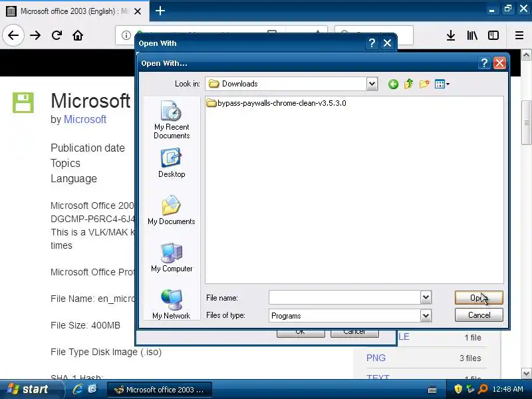Go forward in the browser
Image resolution: width=532 pixels, height=399 pixels.
[35, 35]
